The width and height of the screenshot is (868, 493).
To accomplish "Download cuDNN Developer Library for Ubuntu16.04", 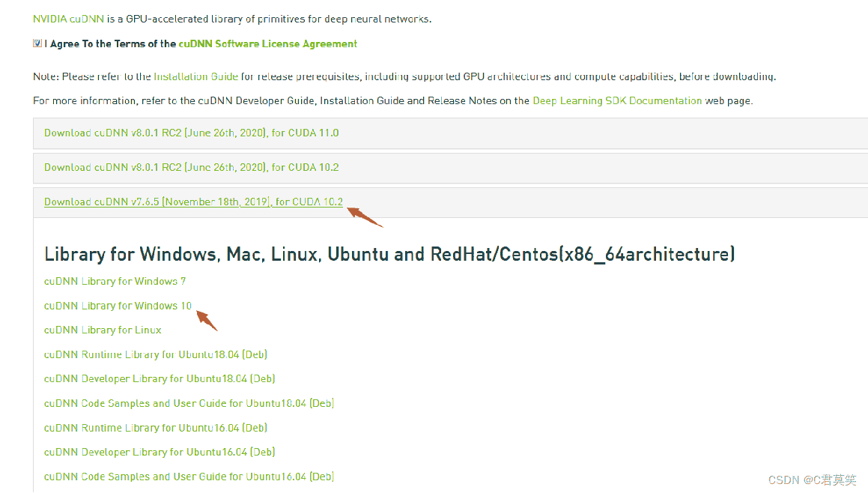I will coord(160,452).
